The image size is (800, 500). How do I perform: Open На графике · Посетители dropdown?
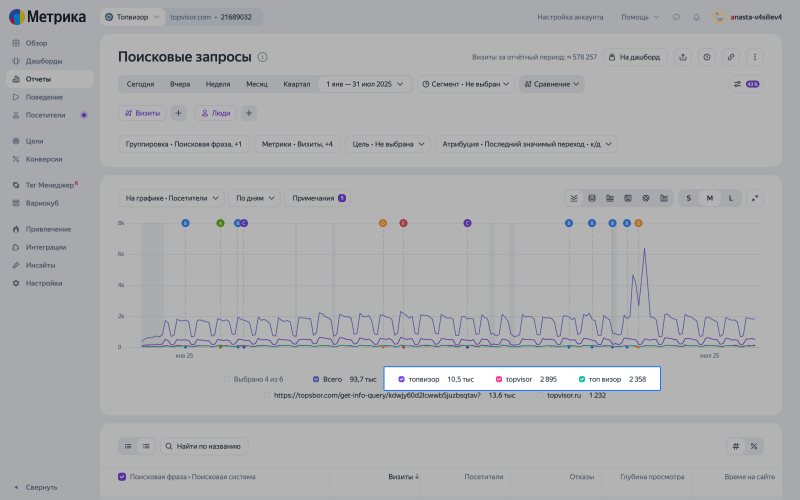(171, 198)
